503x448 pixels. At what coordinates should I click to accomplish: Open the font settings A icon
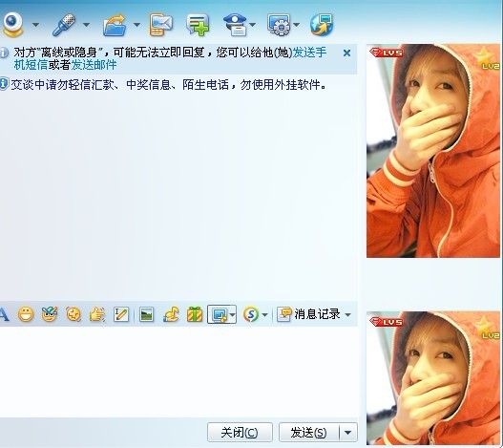(4, 314)
